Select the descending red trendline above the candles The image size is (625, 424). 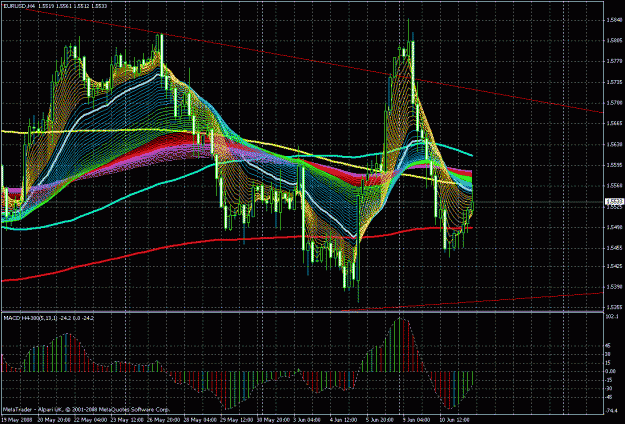point(315,61)
